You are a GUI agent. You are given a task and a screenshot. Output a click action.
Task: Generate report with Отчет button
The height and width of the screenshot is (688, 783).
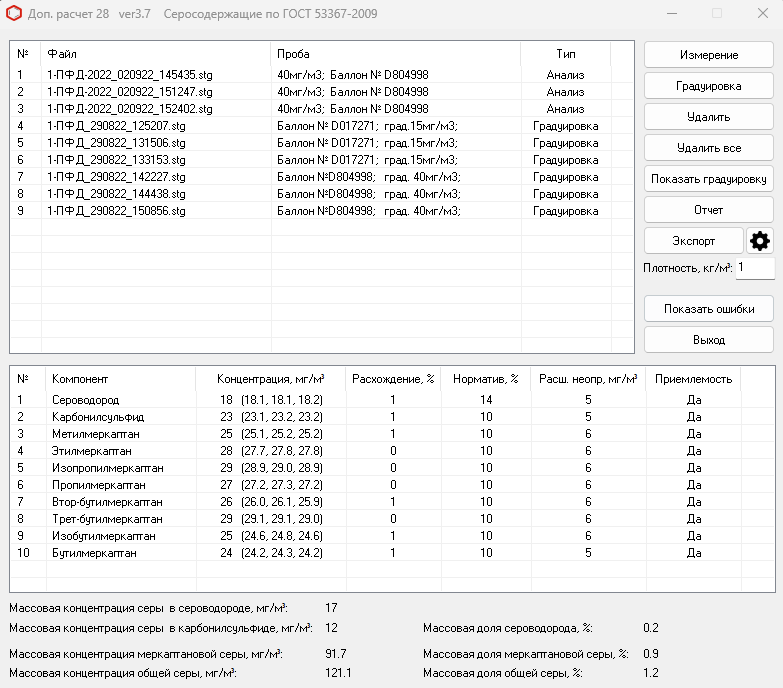708,210
